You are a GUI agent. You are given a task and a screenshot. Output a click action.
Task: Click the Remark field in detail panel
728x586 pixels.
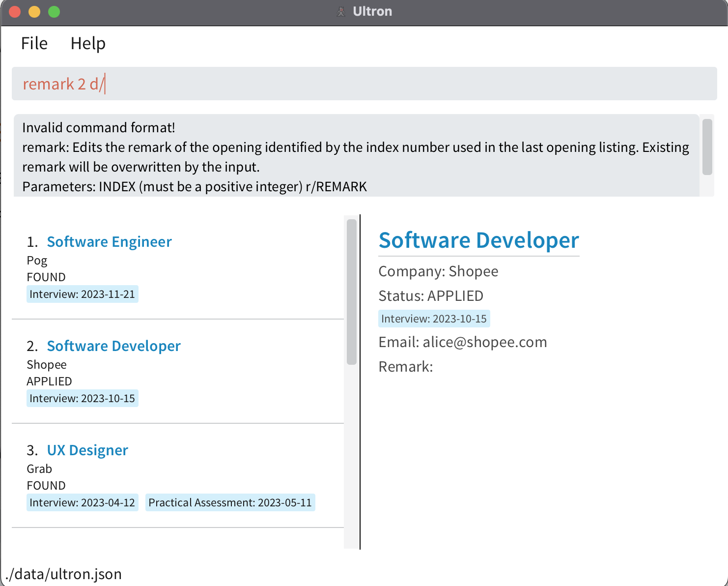pos(406,366)
